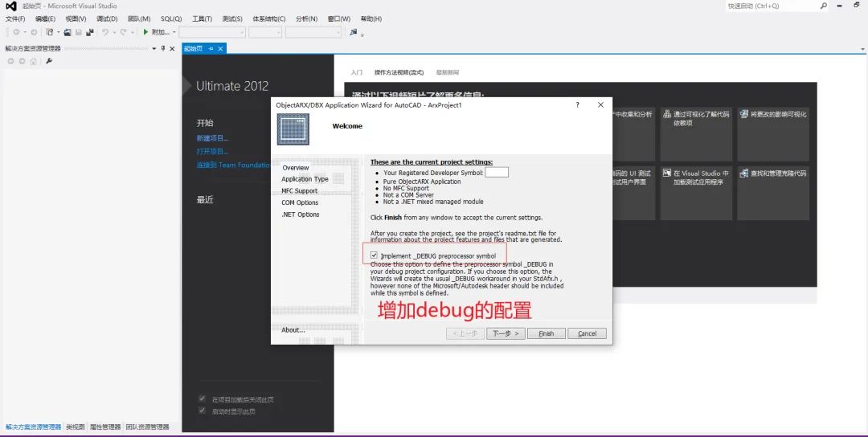Open the Solution Explorer window position dropdown
Image resolution: width=868 pixels, height=437 pixels.
tap(154, 49)
